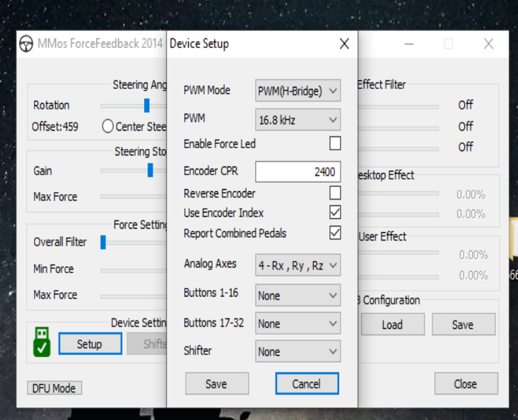This screenshot has height=420, width=518.
Task: Open the PWM Mode dropdown
Action: coord(298,91)
